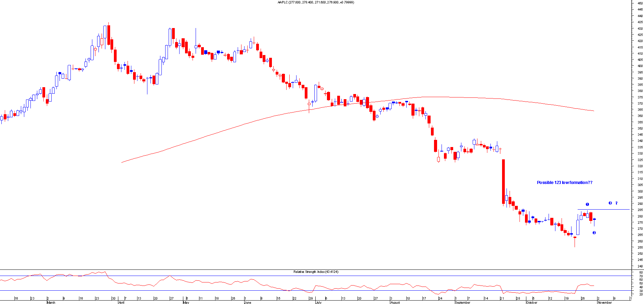Click the circled number 1 marker
The image size is (644, 304).
click(x=587, y=204)
